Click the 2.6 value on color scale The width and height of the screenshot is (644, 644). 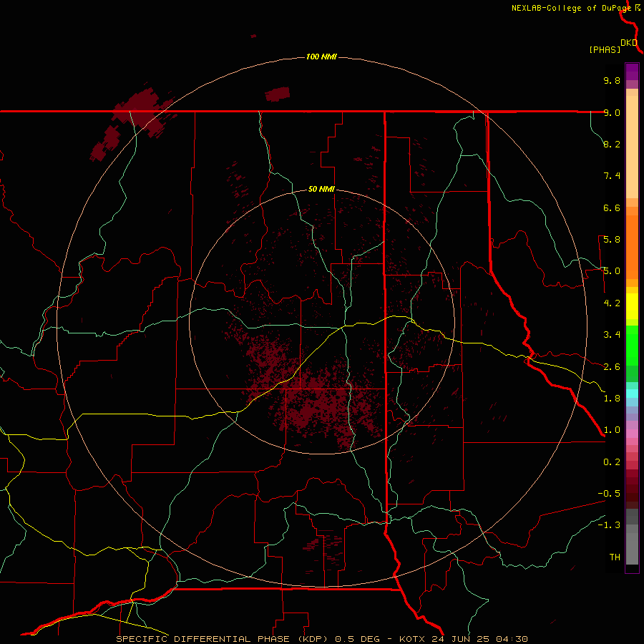pos(612,367)
